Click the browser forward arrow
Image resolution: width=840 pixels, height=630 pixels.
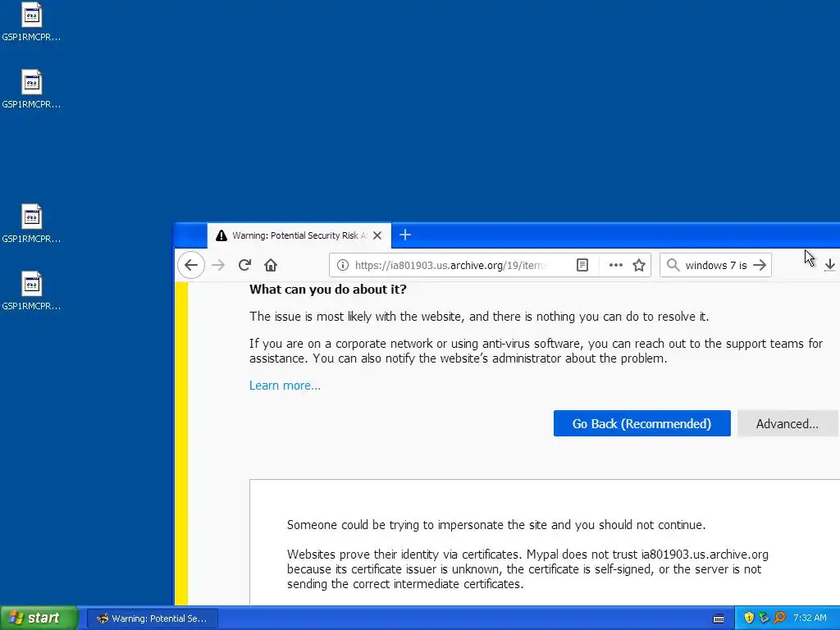click(218, 265)
